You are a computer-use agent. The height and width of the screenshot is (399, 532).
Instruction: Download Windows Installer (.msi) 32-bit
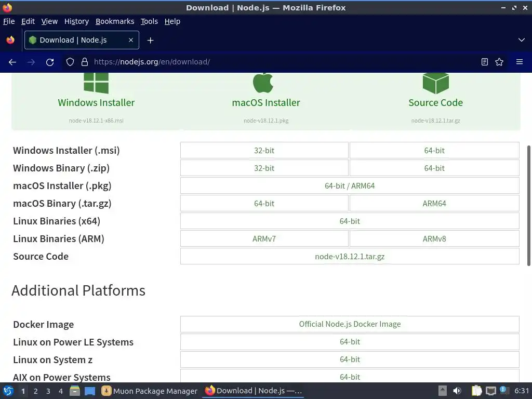pyautogui.click(x=264, y=150)
